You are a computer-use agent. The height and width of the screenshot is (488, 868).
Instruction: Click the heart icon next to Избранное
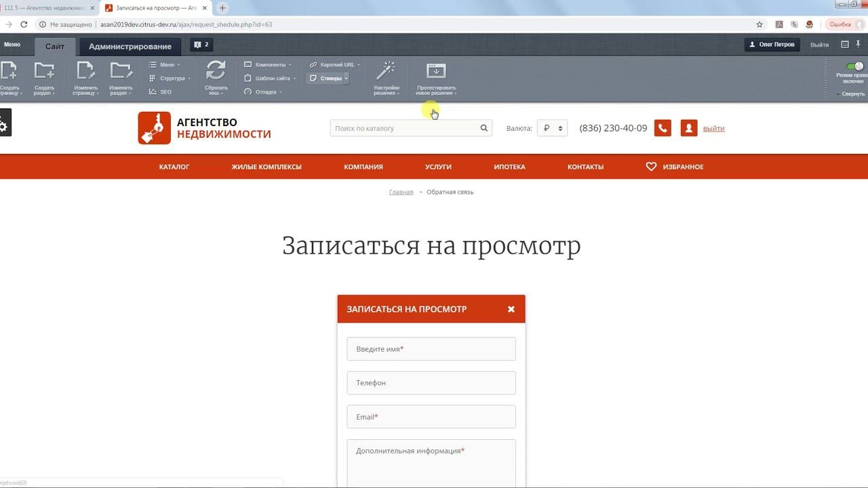click(651, 167)
